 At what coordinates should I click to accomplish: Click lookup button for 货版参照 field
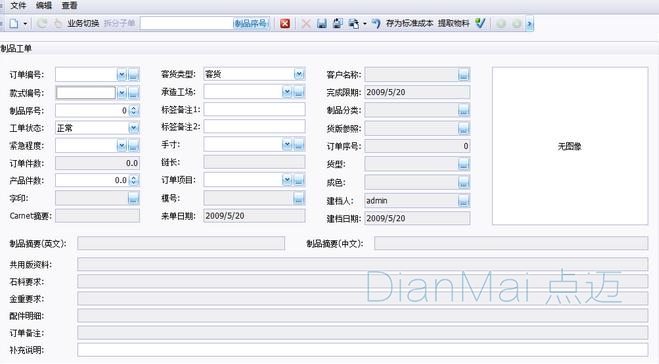coord(463,128)
